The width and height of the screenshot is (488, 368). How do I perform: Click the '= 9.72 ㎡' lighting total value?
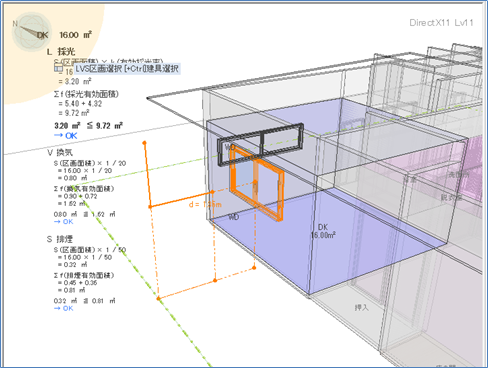[74, 113]
